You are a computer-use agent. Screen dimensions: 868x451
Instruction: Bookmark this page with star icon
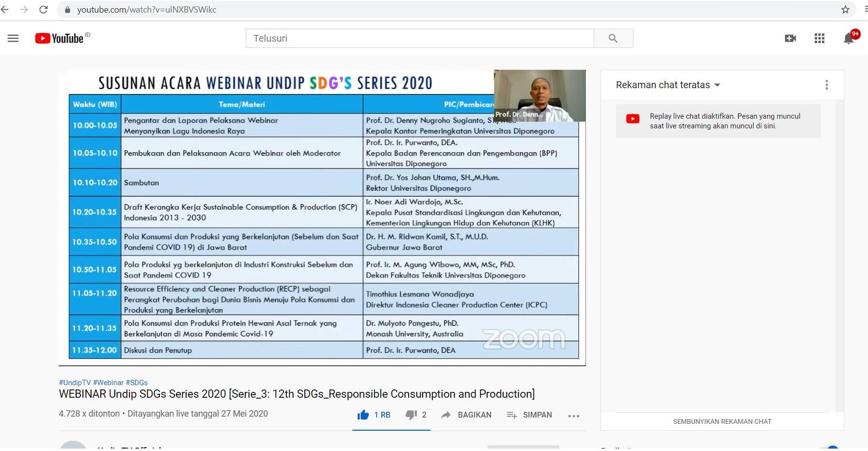point(845,10)
